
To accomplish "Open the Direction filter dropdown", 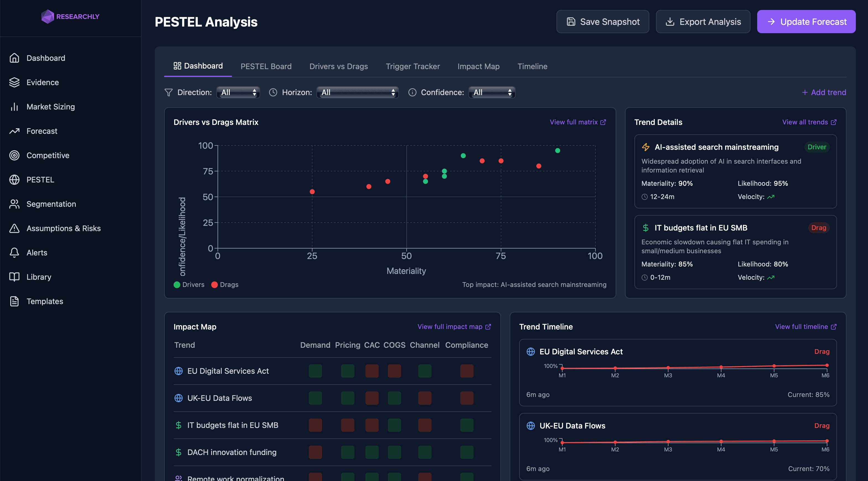I will (x=238, y=92).
